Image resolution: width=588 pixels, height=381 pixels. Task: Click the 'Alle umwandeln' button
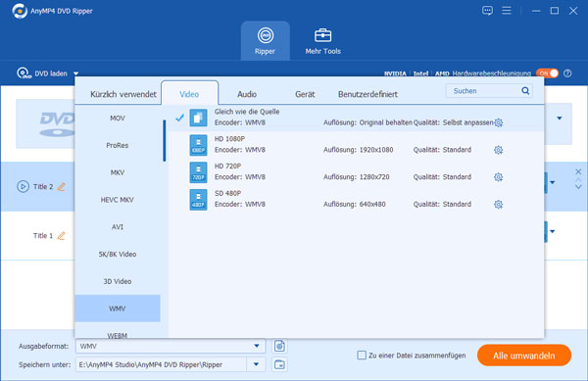pyautogui.click(x=524, y=356)
